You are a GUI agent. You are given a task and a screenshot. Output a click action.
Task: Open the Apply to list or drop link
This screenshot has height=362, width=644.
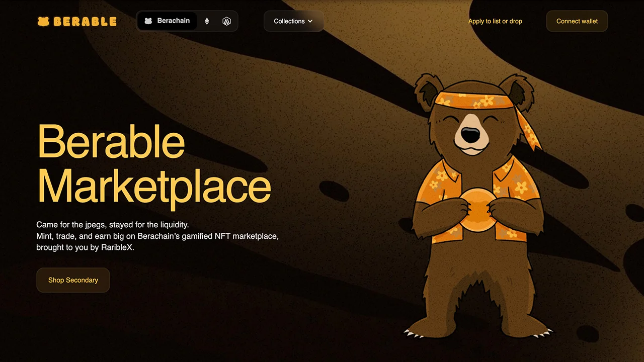[x=495, y=21]
